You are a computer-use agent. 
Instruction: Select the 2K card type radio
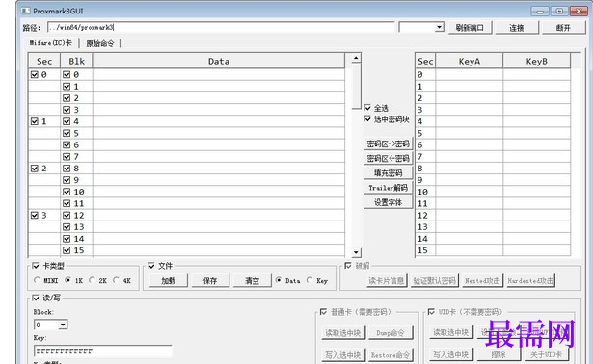tap(92, 280)
